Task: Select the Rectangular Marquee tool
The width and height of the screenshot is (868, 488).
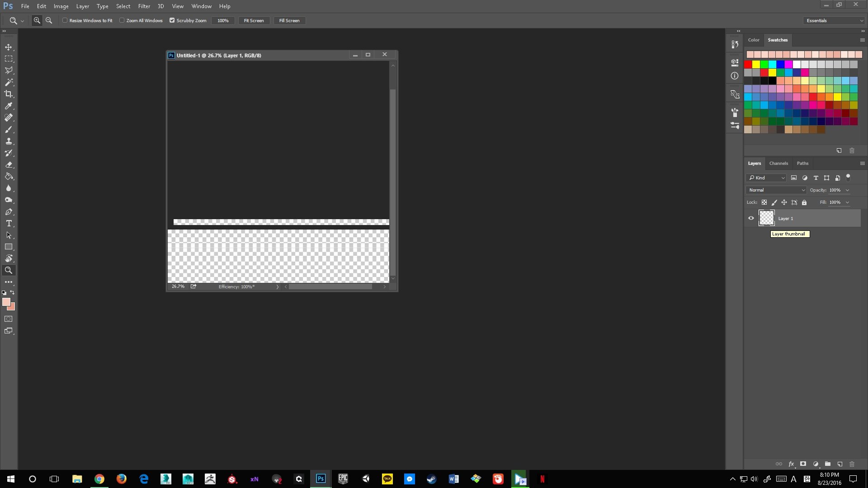Action: (9, 59)
